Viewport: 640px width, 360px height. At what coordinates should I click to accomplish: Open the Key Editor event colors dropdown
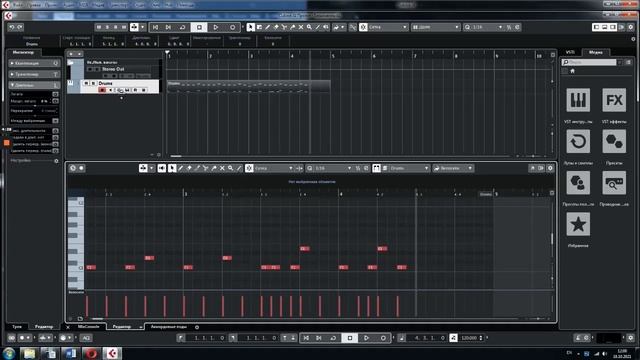tap(453, 168)
